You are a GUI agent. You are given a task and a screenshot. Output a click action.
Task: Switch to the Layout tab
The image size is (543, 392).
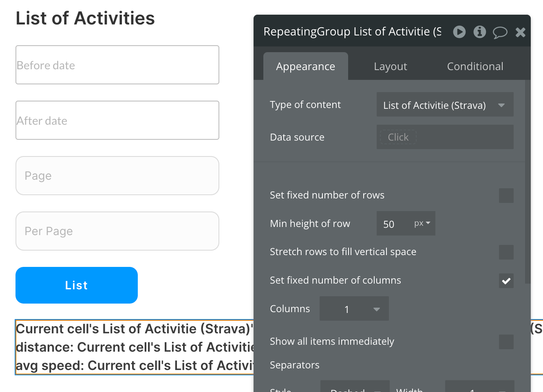(390, 66)
